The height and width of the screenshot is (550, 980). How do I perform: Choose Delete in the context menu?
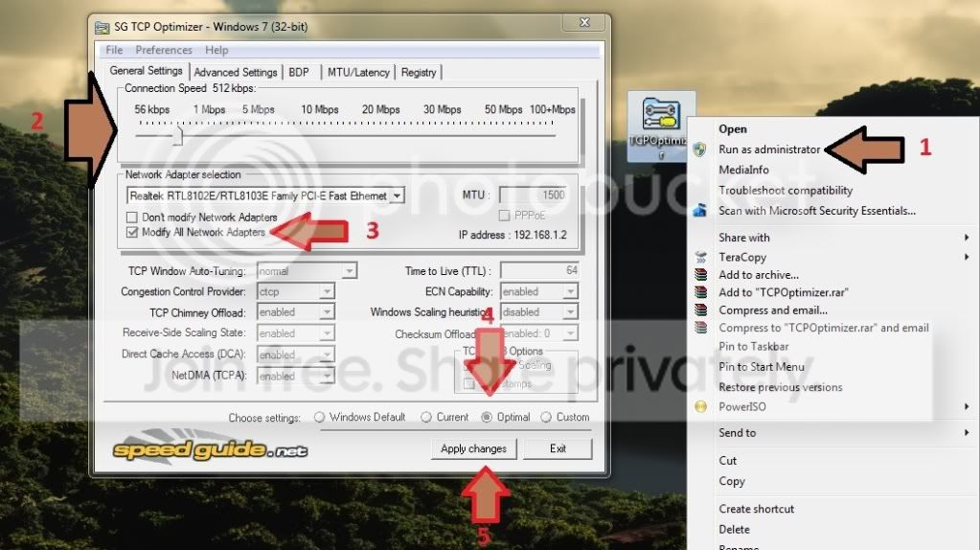click(x=735, y=529)
